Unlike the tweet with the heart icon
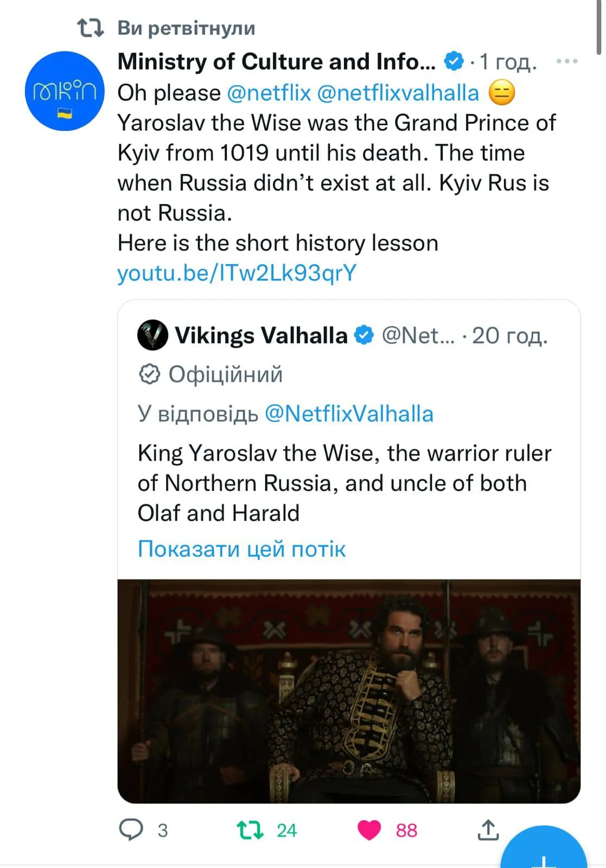The width and height of the screenshot is (606, 868). click(x=369, y=830)
